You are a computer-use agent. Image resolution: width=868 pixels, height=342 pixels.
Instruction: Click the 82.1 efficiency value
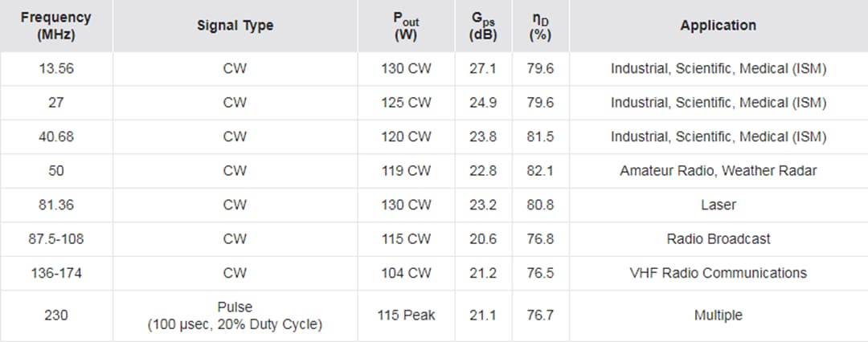pyautogui.click(x=540, y=171)
